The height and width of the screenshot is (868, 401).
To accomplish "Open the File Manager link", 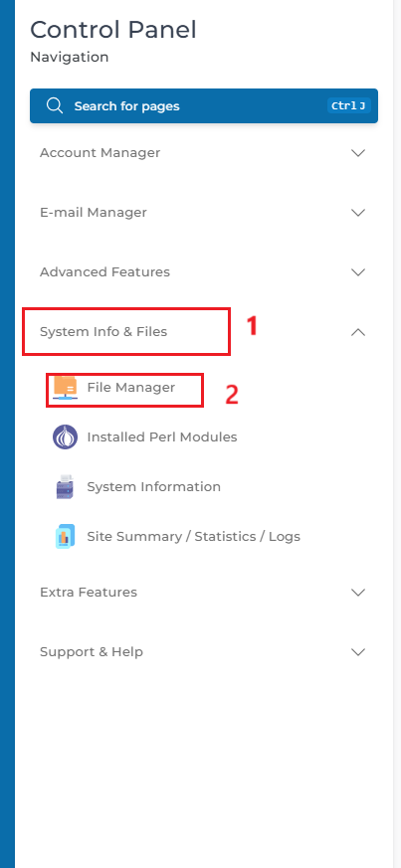I will coord(130,388).
